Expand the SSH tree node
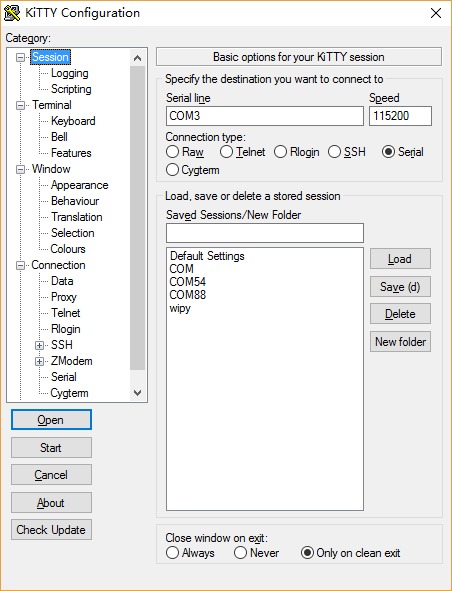This screenshot has width=452, height=591. (x=39, y=345)
